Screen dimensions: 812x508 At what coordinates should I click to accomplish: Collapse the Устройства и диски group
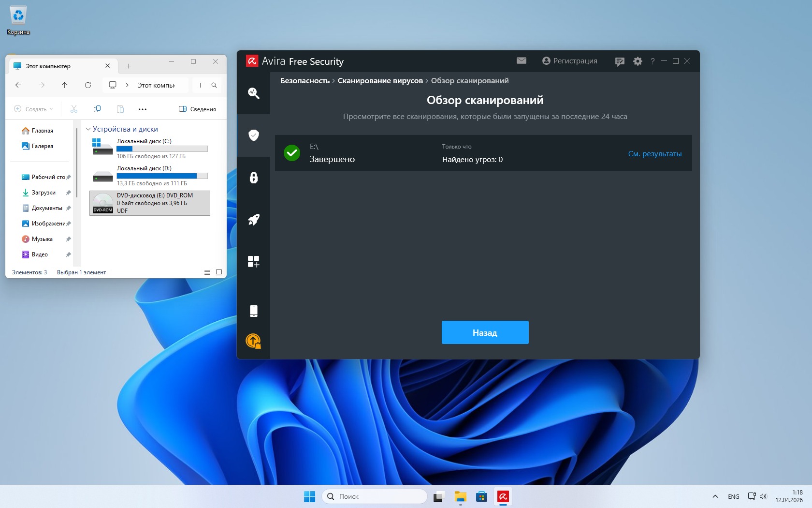click(88, 129)
